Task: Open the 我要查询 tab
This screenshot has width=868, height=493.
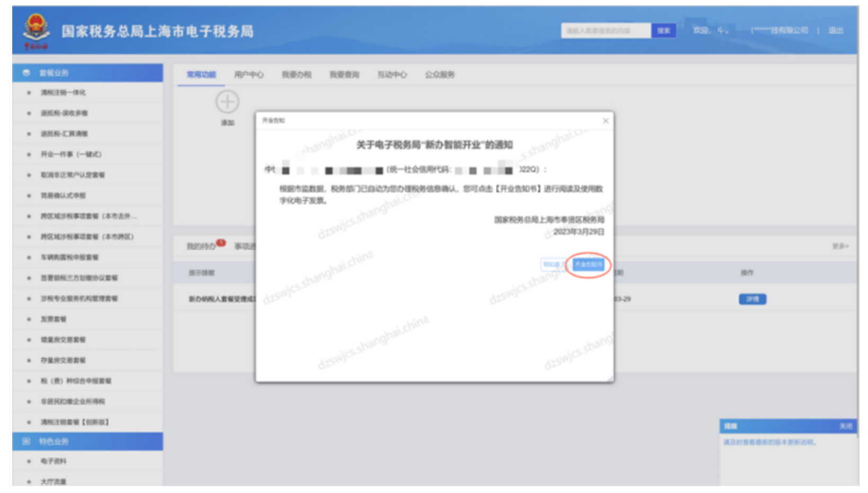Action: (344, 75)
